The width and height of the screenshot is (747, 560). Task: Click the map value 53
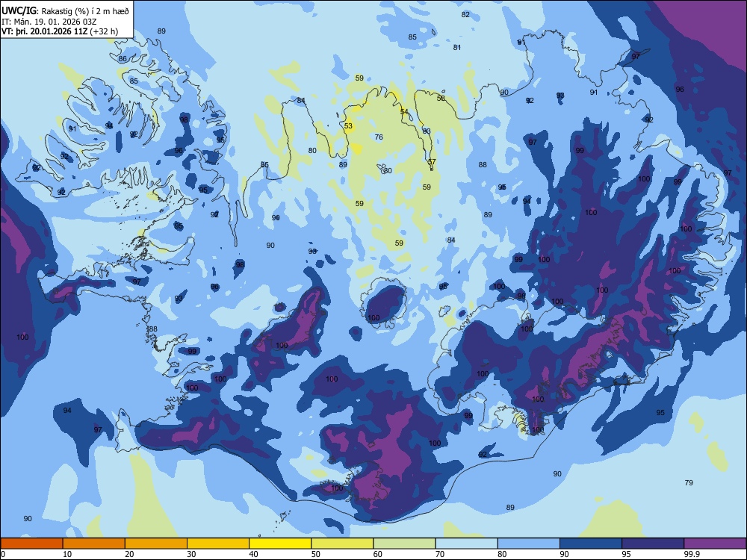click(x=348, y=125)
